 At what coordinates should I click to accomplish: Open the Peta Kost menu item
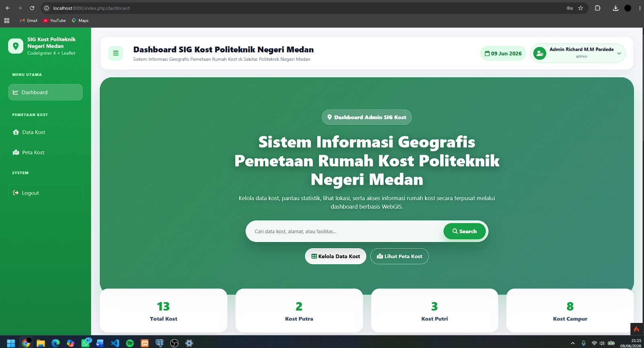45,152
